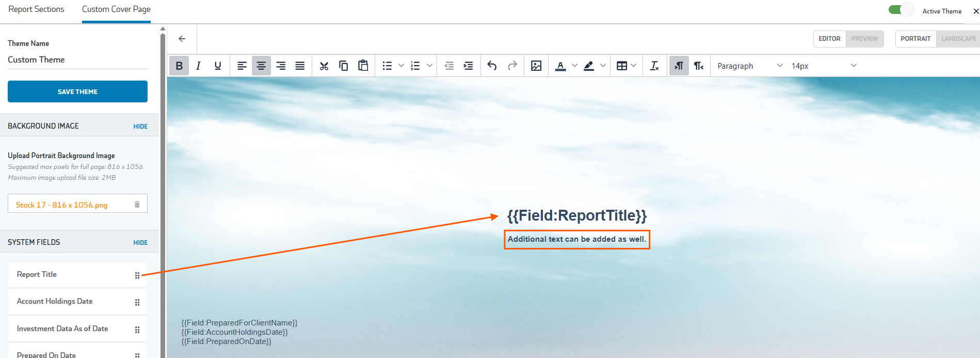Increase indent of paragraph
This screenshot has height=358, width=980.
coord(468,66)
